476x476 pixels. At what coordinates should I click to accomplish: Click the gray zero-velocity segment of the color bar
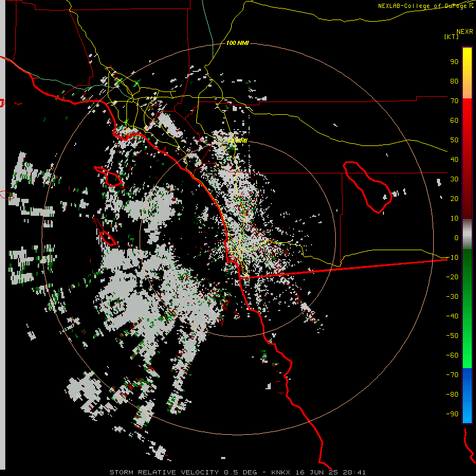pos(467,234)
